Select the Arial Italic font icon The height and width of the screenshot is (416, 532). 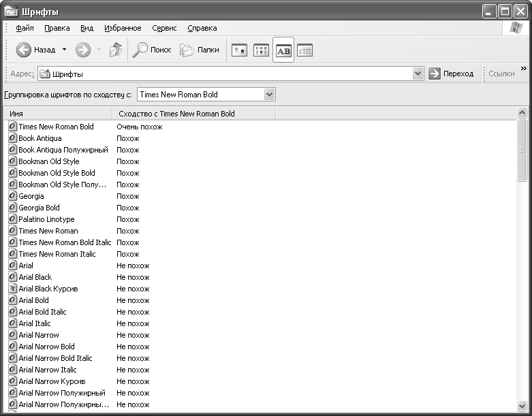[x=12, y=323]
